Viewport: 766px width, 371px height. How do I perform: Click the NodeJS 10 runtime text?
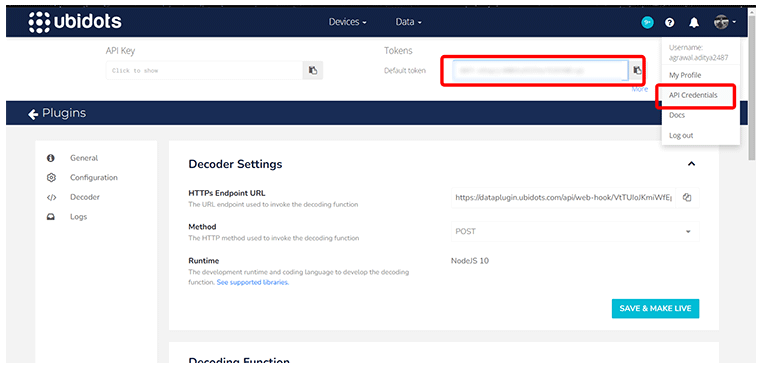[x=469, y=261]
